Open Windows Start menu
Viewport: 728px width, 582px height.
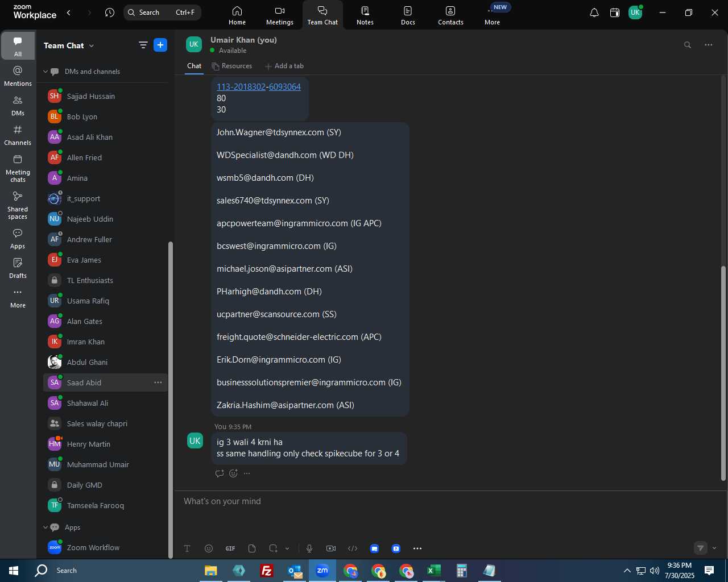click(x=14, y=571)
